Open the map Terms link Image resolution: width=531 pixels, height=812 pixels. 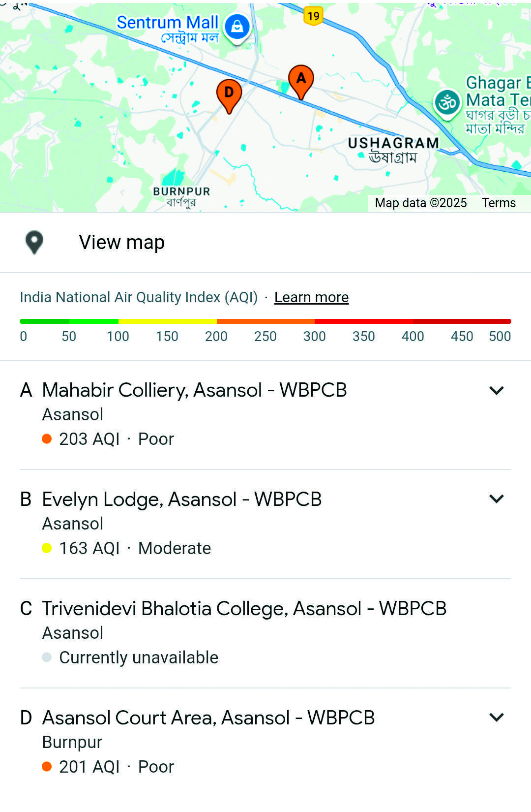point(499,203)
